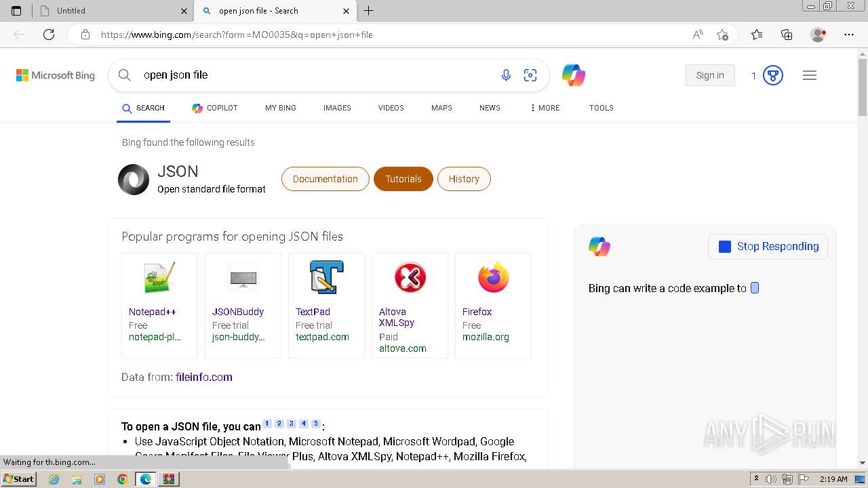This screenshot has height=488, width=868.
Task: Select the Tutorials pill button
Action: coord(403,179)
